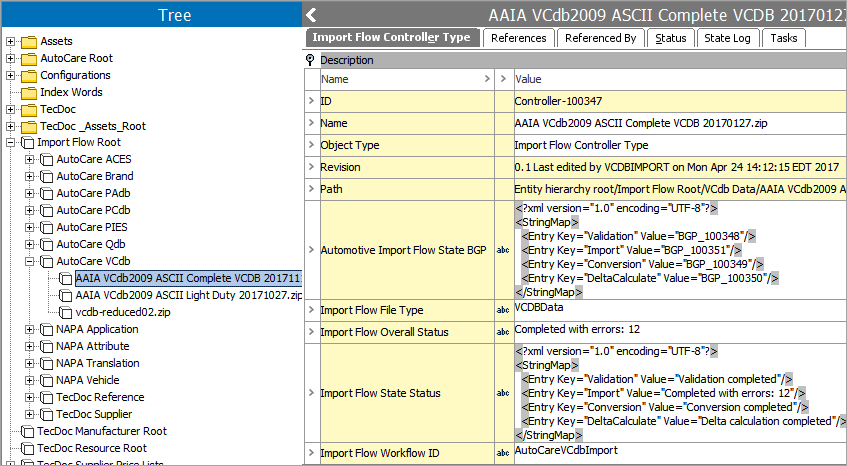847x466 pixels.
Task: Click the Assets folder icon
Action: click(x=29, y=42)
